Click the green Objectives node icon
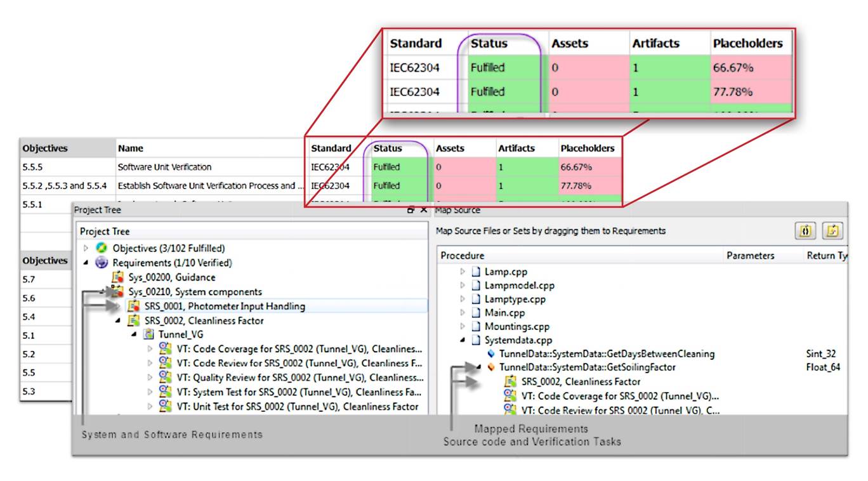 click(102, 248)
